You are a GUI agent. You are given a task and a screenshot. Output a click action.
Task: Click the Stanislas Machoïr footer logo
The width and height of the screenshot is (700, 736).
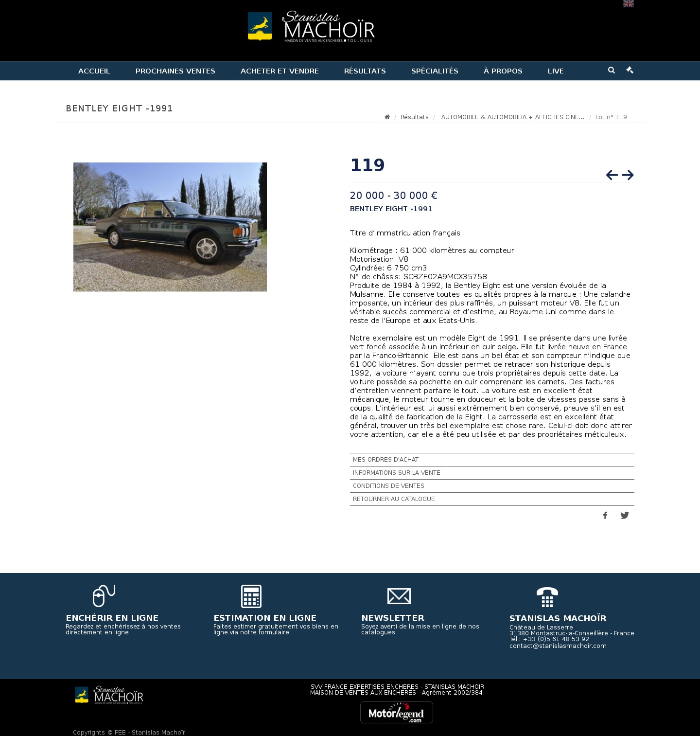click(x=109, y=696)
